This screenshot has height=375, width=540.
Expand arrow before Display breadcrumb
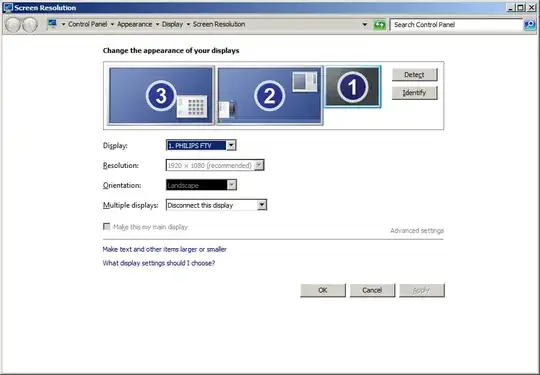point(157,24)
